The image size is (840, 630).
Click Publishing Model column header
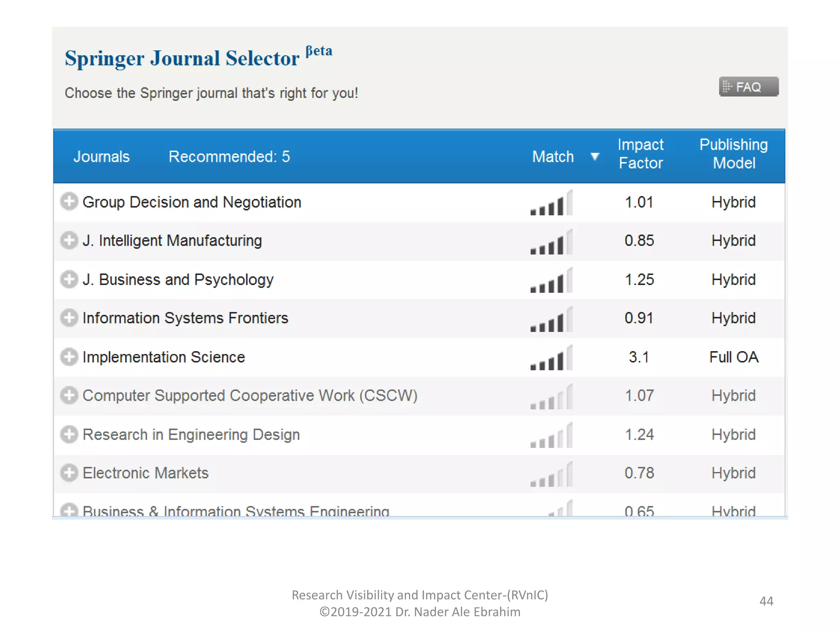point(733,154)
